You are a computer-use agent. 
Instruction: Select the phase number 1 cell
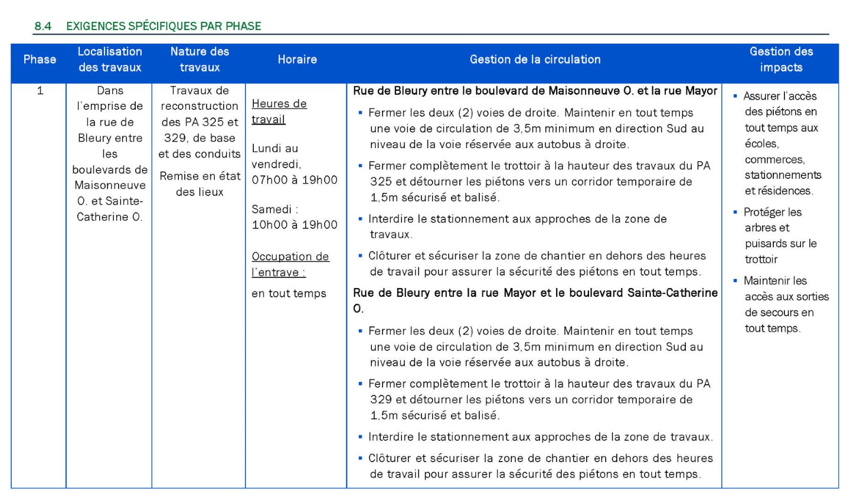coord(40,91)
